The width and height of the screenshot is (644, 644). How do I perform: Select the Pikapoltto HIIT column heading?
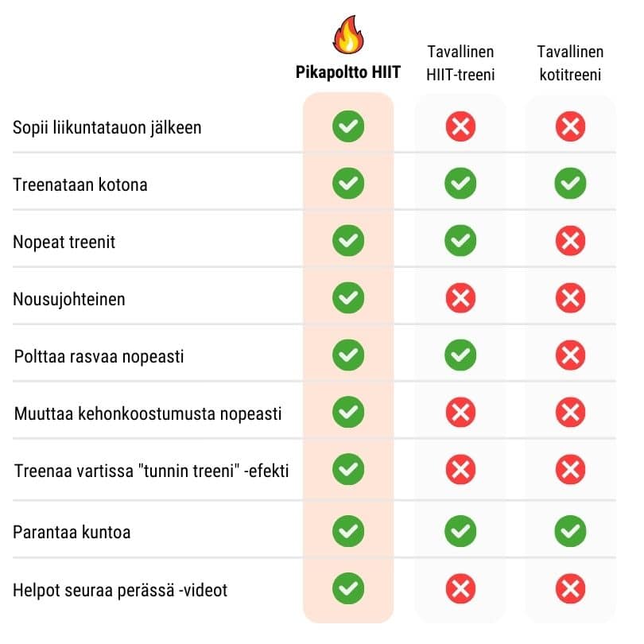(348, 72)
